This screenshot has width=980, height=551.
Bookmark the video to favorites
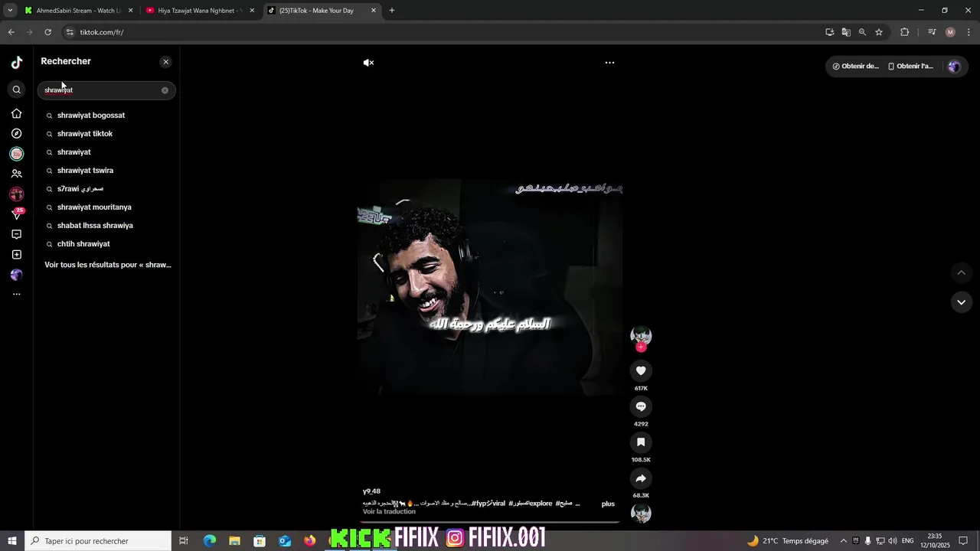pos(641,442)
